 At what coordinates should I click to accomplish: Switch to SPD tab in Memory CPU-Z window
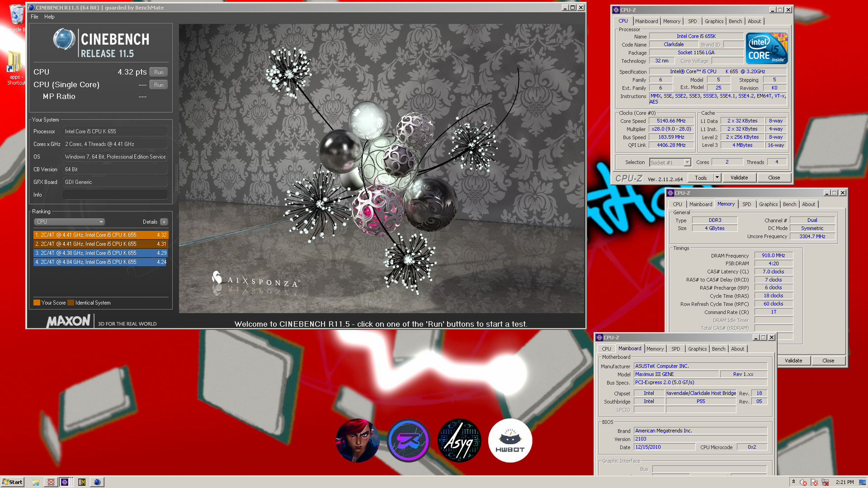(747, 204)
